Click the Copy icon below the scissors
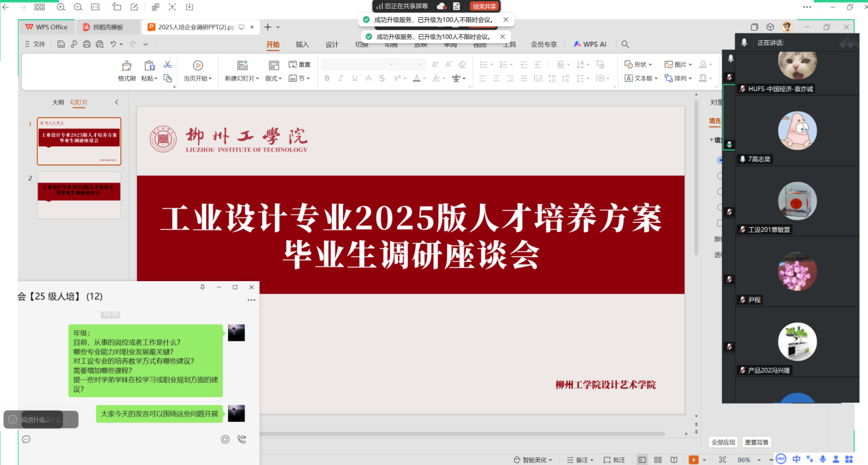The image size is (868, 465). coord(167,78)
